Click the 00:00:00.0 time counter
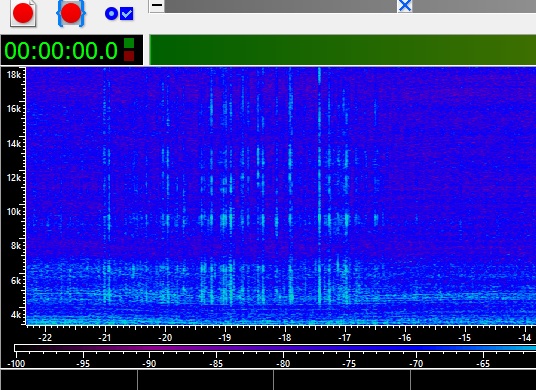Screen dimensions: 536x390 (x=61, y=51)
